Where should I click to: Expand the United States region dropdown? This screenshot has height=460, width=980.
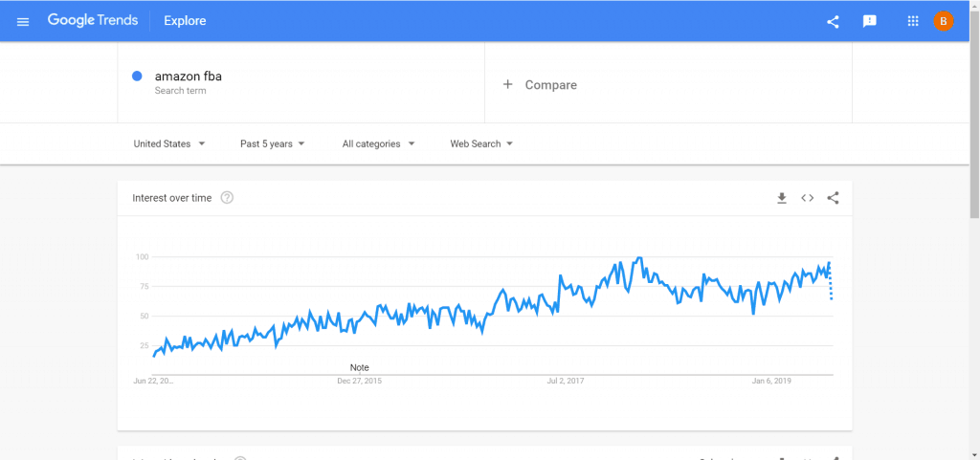pos(169,143)
